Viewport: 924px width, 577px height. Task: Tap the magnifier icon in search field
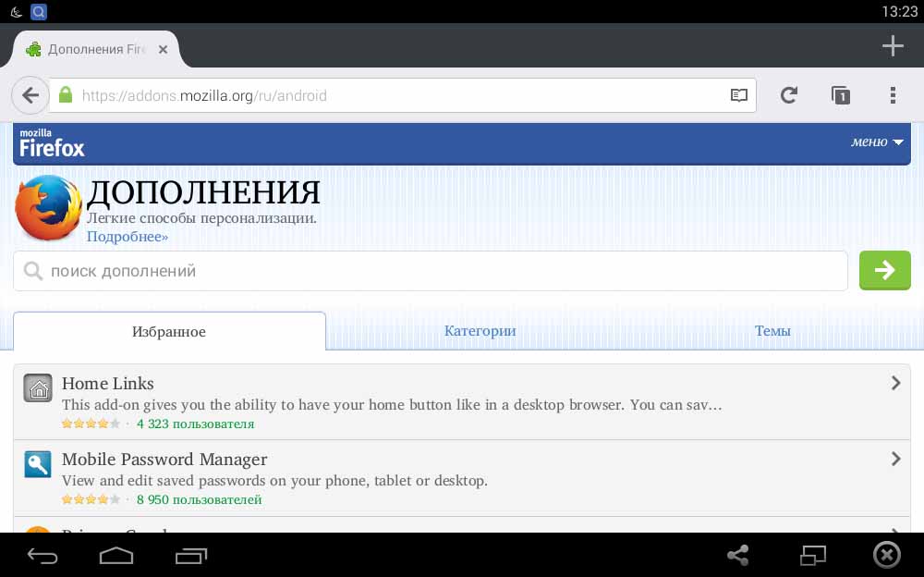tap(33, 271)
